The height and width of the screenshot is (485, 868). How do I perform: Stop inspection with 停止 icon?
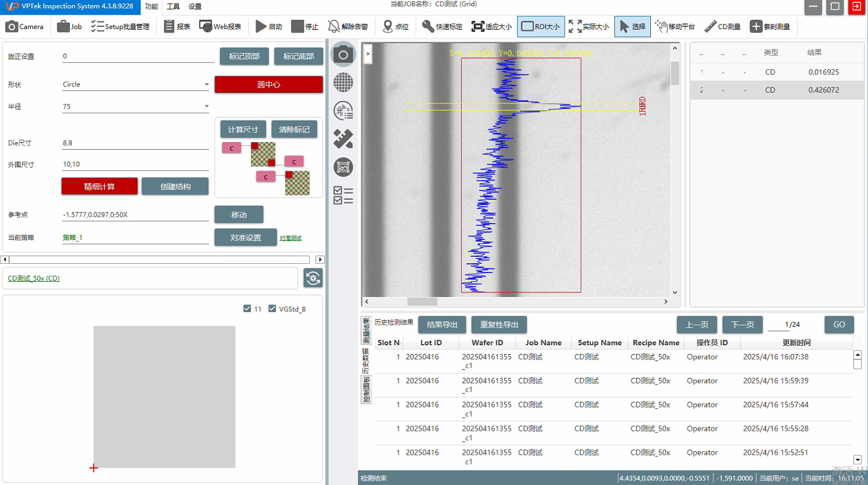pos(305,27)
